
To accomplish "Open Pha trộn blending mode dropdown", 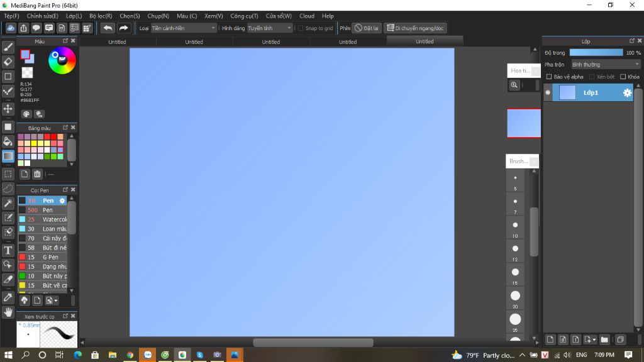I will 606,65.
